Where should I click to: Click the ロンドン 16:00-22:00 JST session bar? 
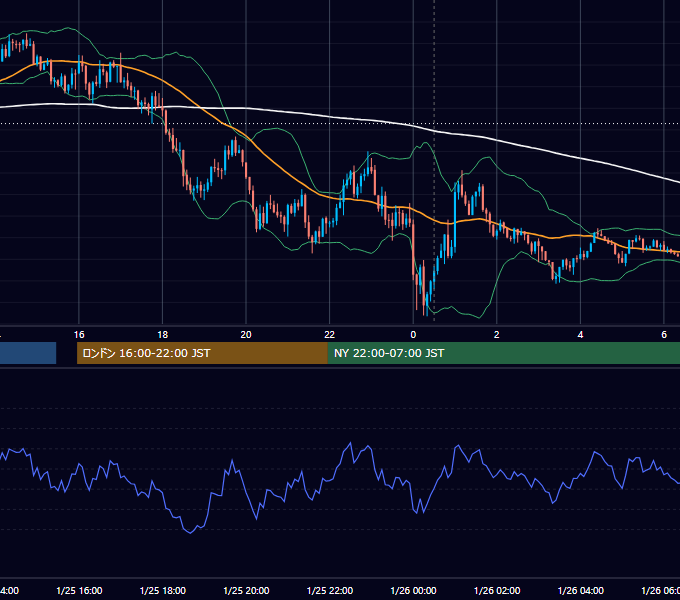202,353
